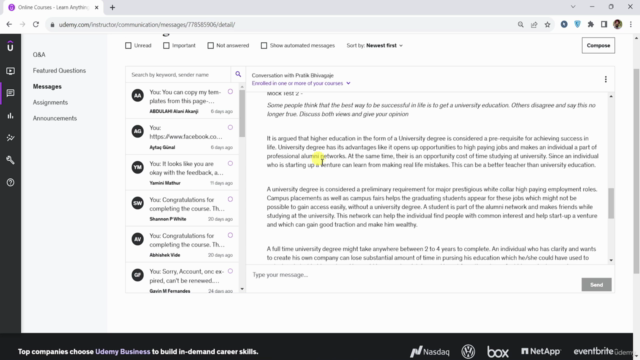
Task: Open the Udemy Business link
Action: point(122,351)
